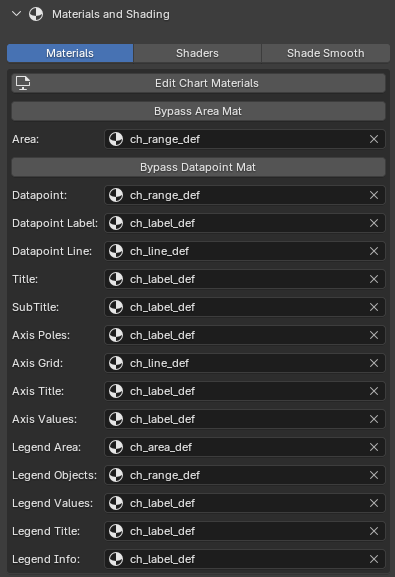Screen dimensions: 395x577
Task: Click the Edit Chart Materials button
Action: [x=198, y=83]
